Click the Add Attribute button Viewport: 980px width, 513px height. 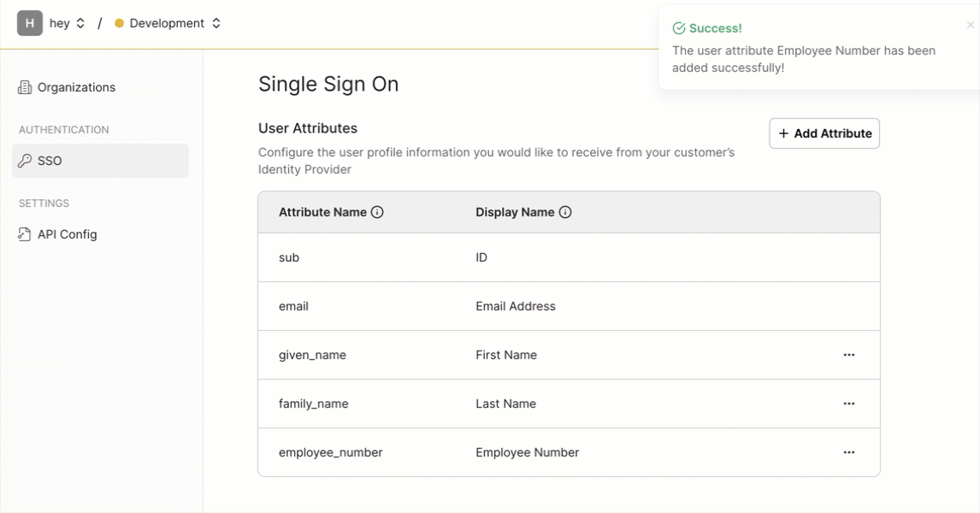point(824,133)
